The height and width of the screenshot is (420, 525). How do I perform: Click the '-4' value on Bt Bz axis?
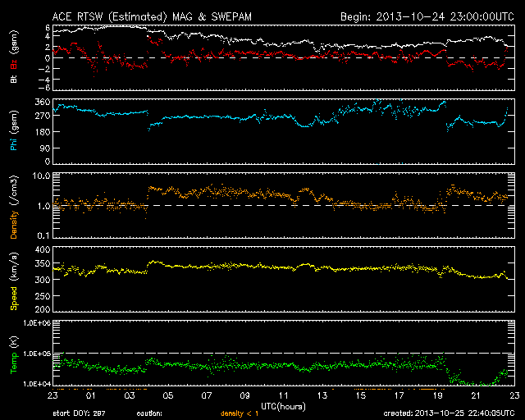click(44, 80)
